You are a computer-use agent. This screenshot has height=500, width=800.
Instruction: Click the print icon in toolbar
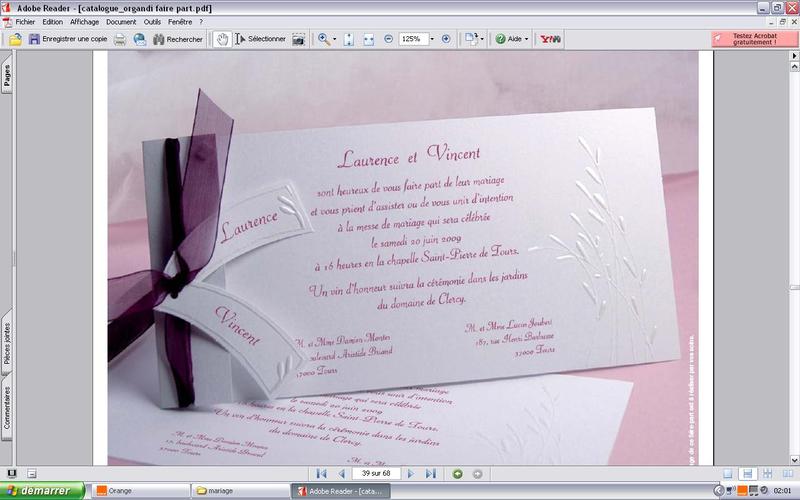120,39
